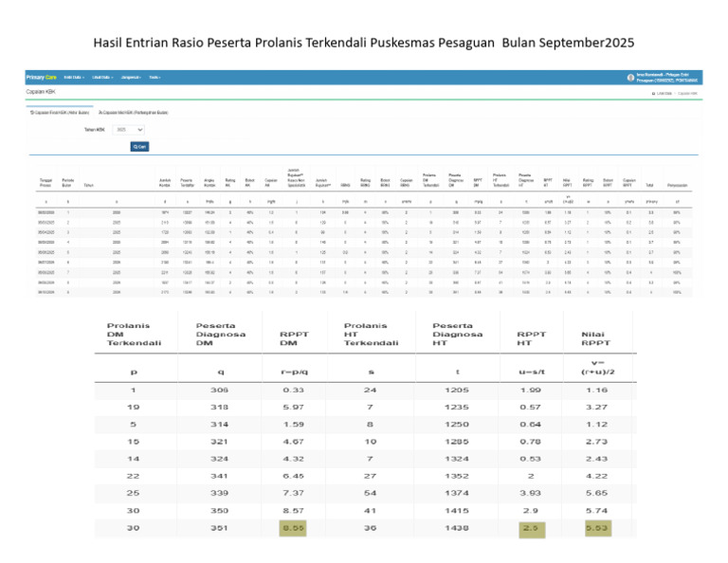Click value 1285 in enlarged table
728x563 pixels.
click(457, 442)
